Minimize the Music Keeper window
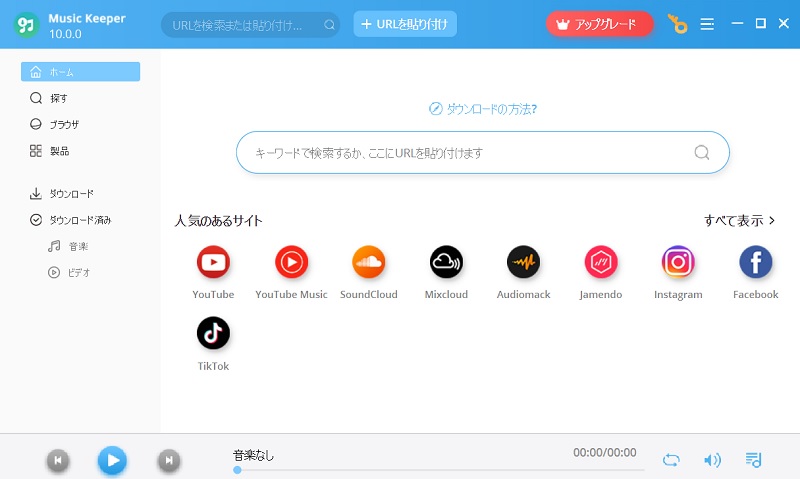The width and height of the screenshot is (800, 479). pos(737,23)
